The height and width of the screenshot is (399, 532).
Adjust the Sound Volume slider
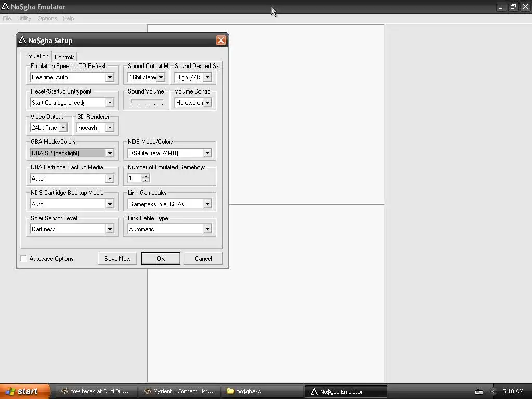(147, 102)
